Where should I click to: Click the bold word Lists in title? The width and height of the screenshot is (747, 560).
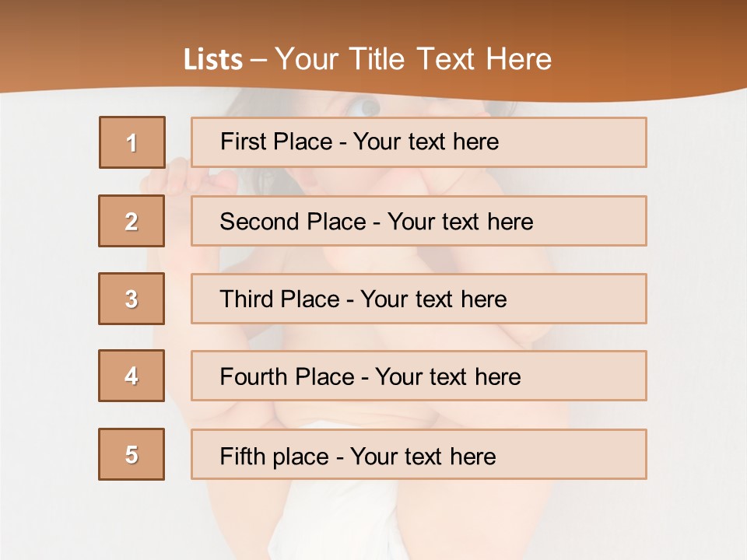point(213,60)
